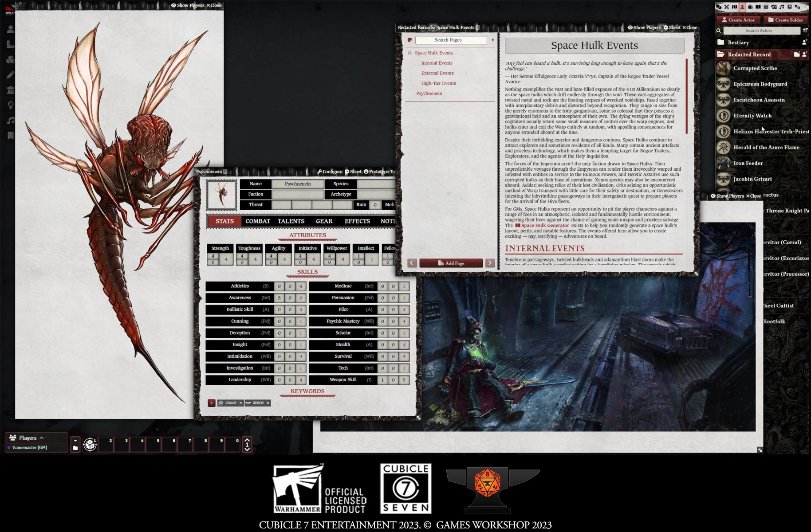Image resolution: width=811 pixels, height=532 pixels.
Task: Open Internal Events journal page
Action: 437,63
